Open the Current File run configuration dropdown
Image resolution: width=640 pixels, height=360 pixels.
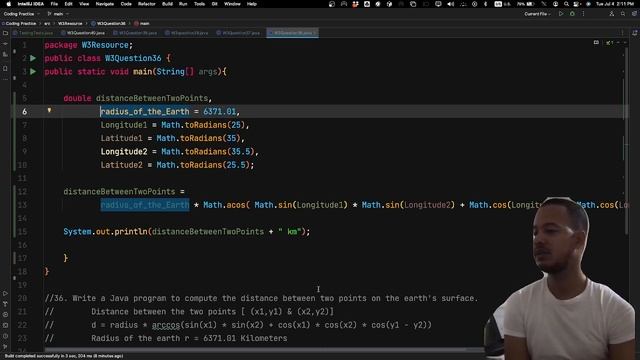click(x=537, y=14)
